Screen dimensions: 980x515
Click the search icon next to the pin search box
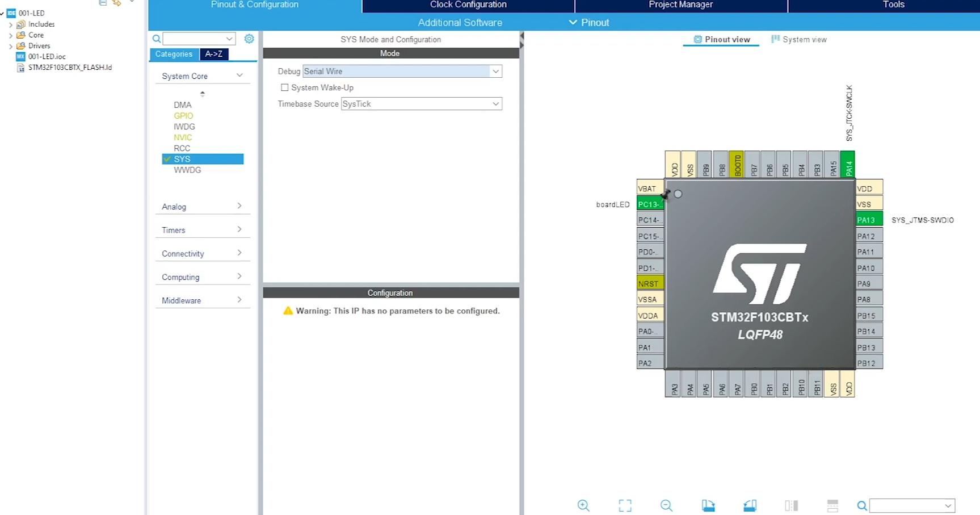(861, 505)
